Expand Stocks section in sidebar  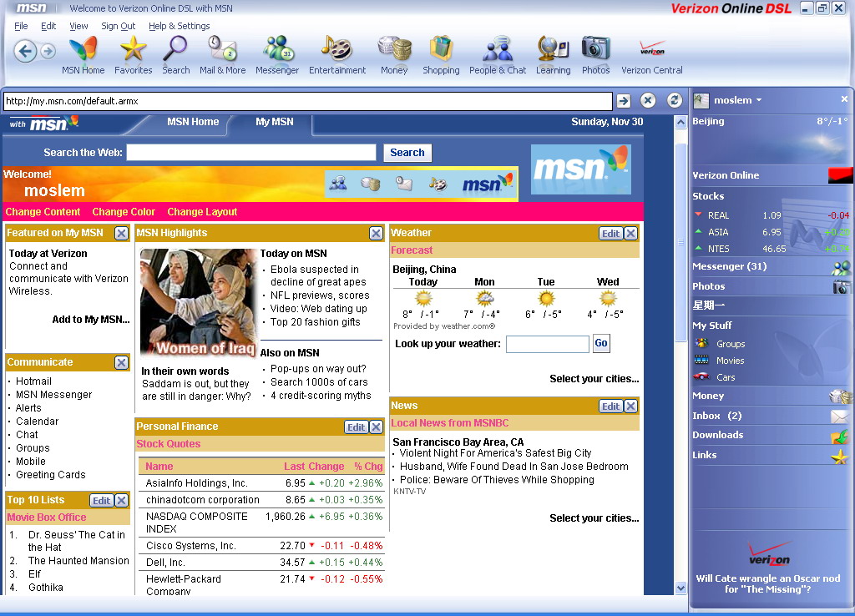click(x=708, y=196)
